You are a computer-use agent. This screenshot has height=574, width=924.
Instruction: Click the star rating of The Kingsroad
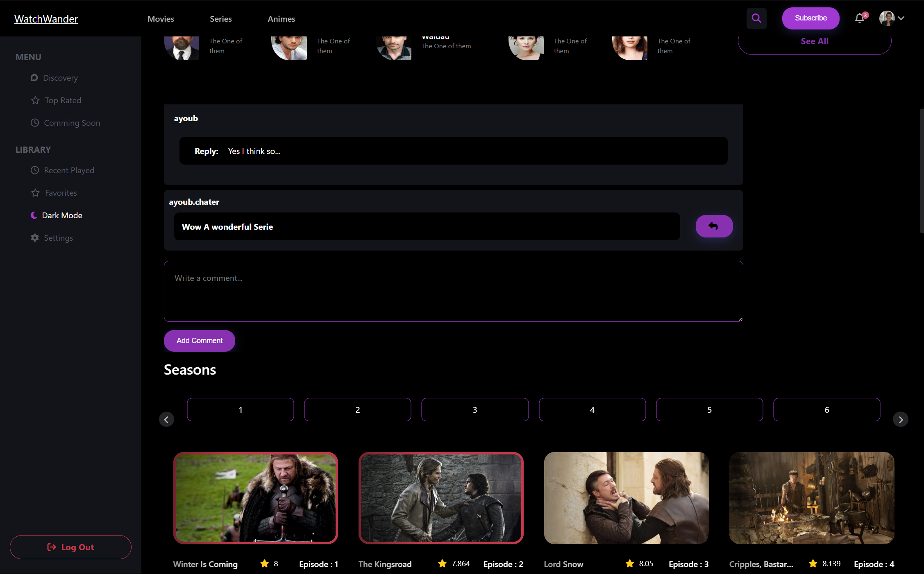(x=442, y=564)
